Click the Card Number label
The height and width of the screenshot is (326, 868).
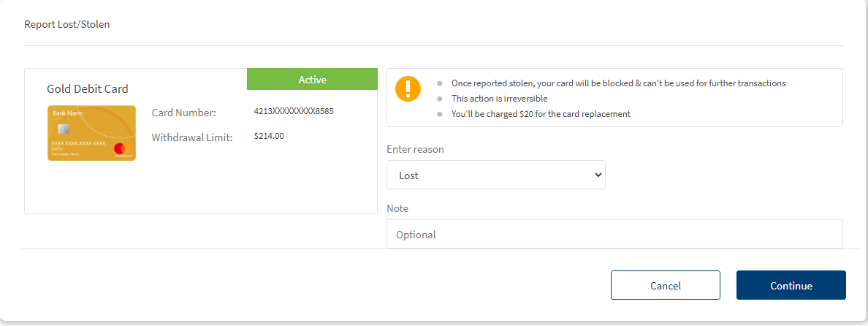click(184, 113)
